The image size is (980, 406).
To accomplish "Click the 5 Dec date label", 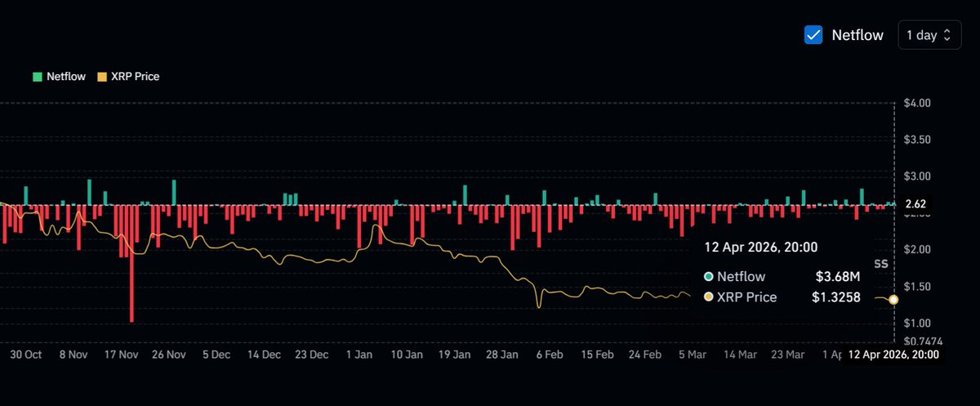I will pyautogui.click(x=216, y=355).
